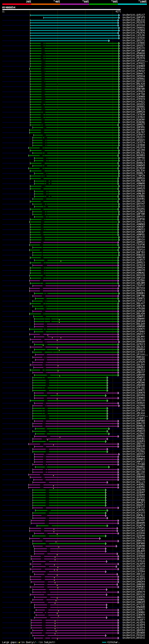Select hit label UniRef100_Q9SXT1
The height and width of the screenshot is (644, 149).
(134, 41)
